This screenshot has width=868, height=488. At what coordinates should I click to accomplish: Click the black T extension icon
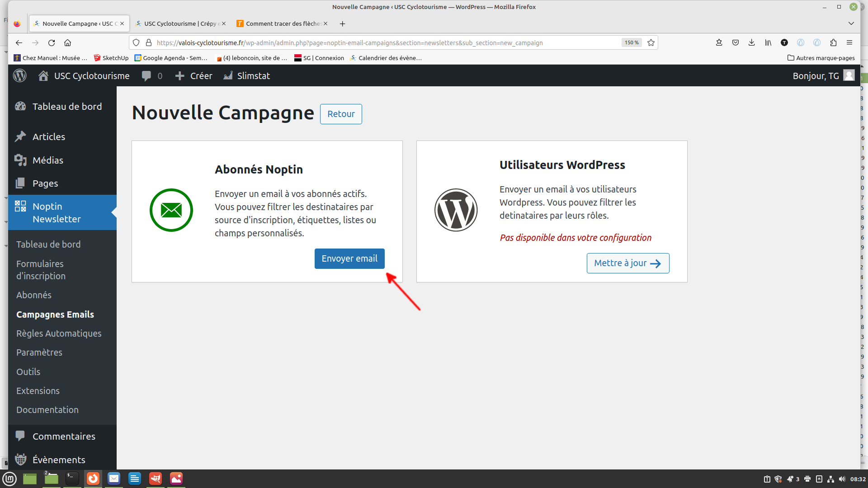[784, 42]
